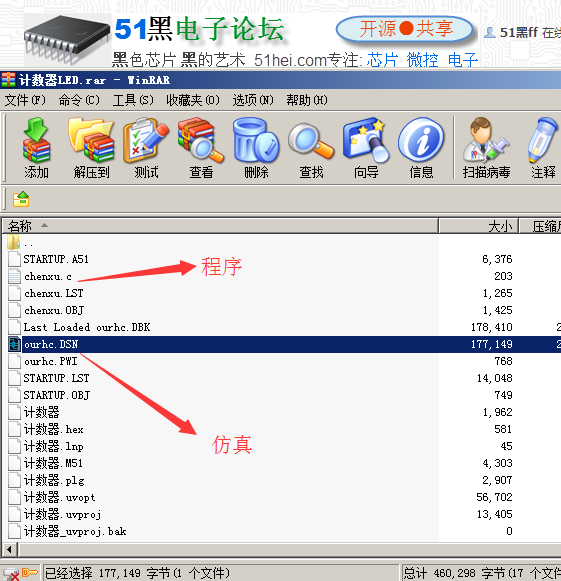Click the user avatar icon beside 51黑ff

pos(490,33)
